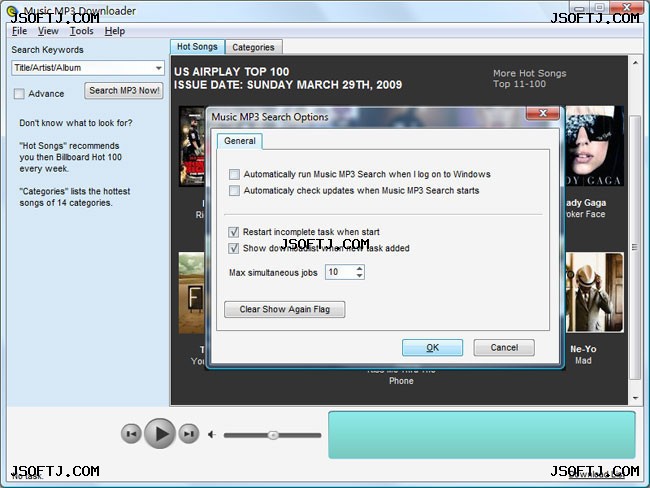Viewport: 650px width, 488px height.
Task: Close the Music MP3 Search Options dialog
Action: coord(543,113)
